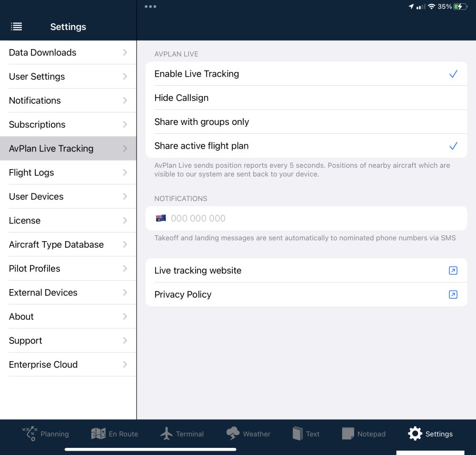
Task: Open Notifications chevron in sidebar
Action: 125,101
